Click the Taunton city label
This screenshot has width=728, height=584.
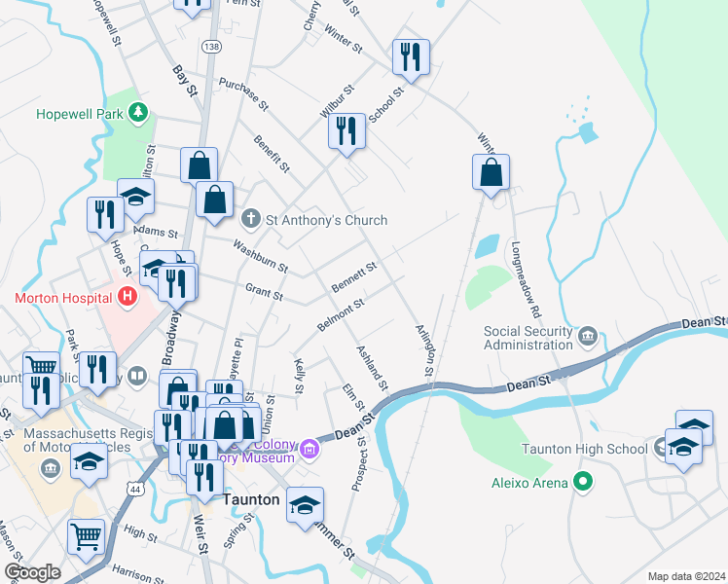[x=252, y=499]
